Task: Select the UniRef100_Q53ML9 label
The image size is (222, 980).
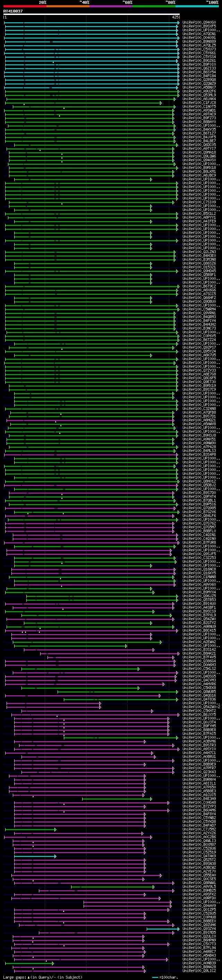Action: point(199,95)
